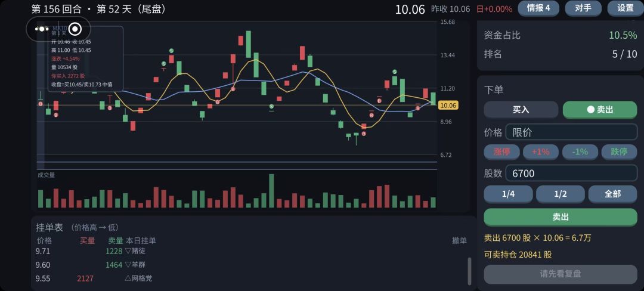The image size is (644, 291).
Task: Click the S marker just left of the topmost S
Action: click(163, 64)
